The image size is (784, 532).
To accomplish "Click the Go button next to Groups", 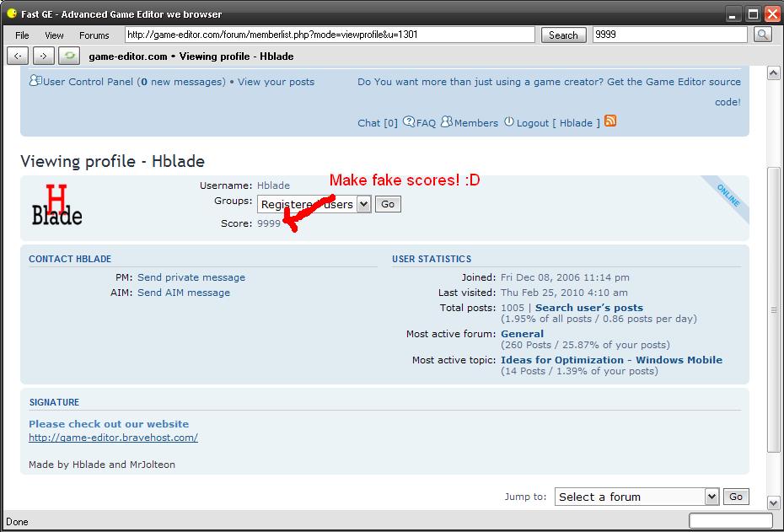I will (388, 204).
